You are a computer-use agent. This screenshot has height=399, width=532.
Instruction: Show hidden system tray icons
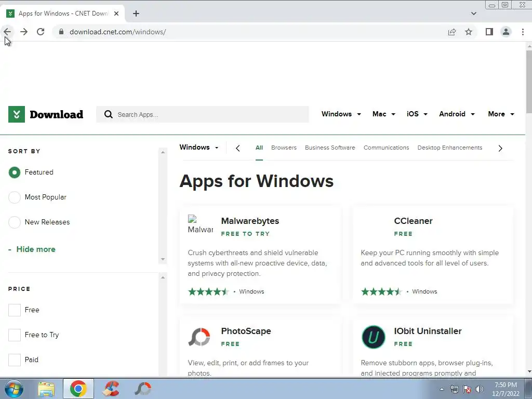(442, 389)
